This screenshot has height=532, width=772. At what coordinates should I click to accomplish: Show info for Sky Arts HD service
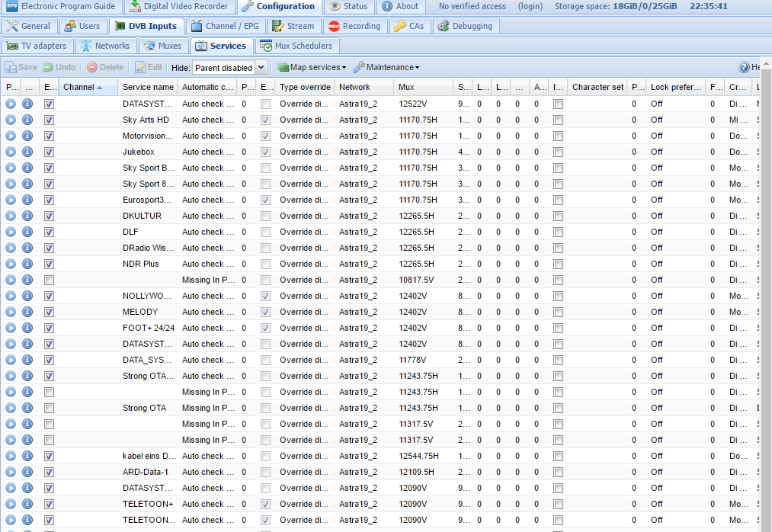pyautogui.click(x=27, y=120)
